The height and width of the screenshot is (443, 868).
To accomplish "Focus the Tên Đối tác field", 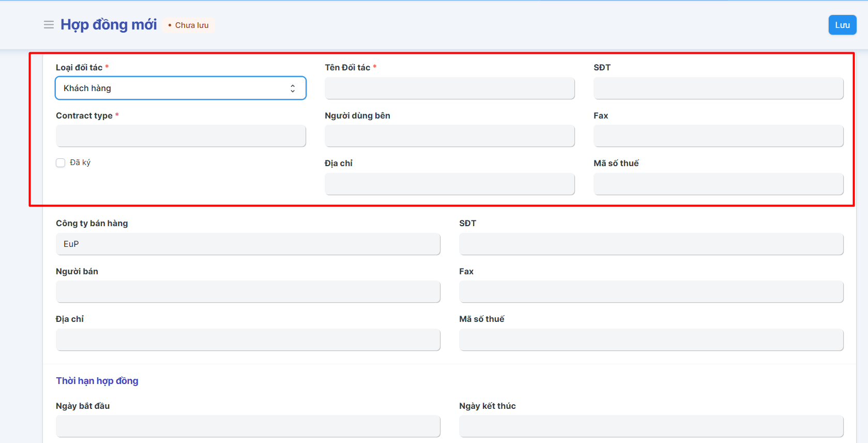I will [449, 88].
